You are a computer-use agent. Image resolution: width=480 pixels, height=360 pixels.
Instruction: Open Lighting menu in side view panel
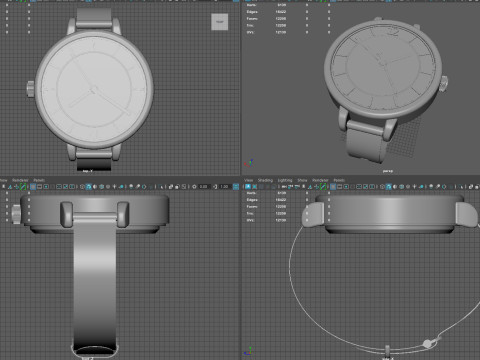(x=285, y=180)
